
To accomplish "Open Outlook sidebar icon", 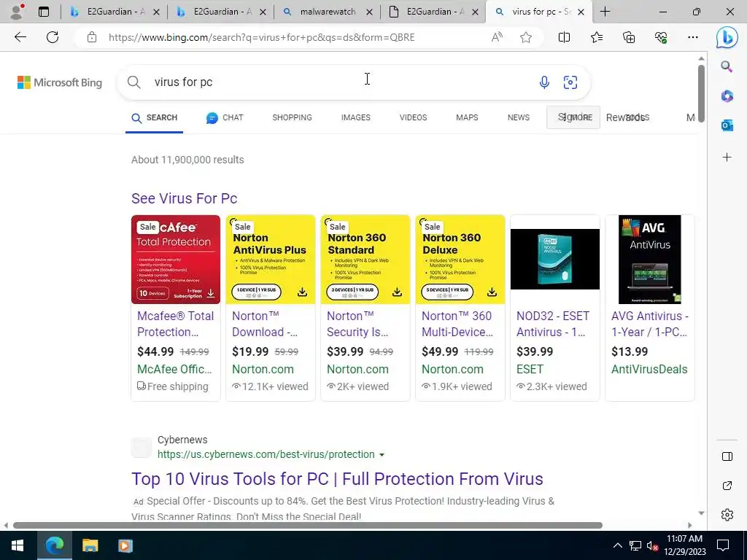I will [727, 125].
